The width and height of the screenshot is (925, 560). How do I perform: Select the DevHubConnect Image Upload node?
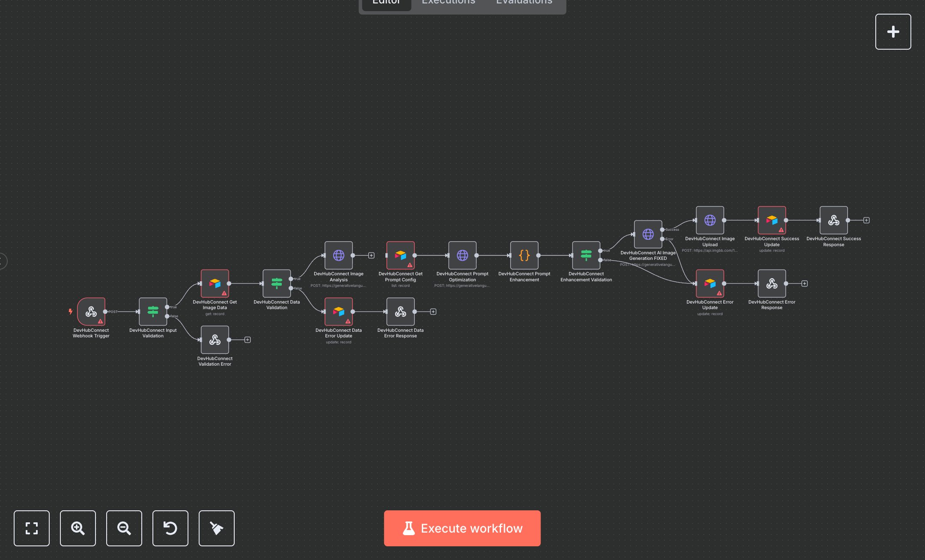(710, 220)
